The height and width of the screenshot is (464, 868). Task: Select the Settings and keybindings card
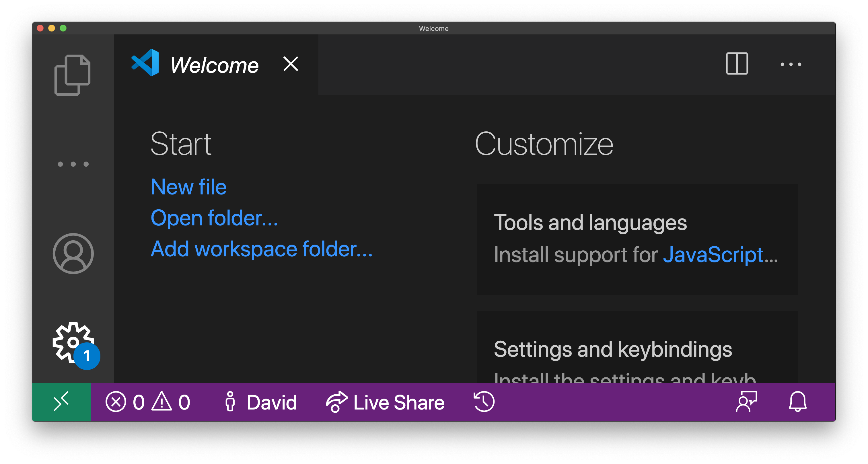[x=637, y=347]
